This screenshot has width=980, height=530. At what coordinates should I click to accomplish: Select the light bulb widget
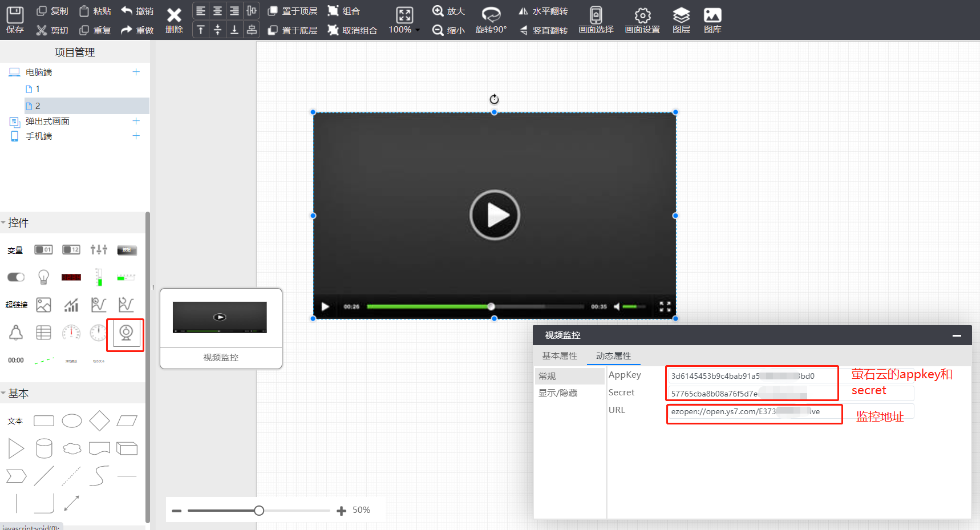tap(43, 277)
